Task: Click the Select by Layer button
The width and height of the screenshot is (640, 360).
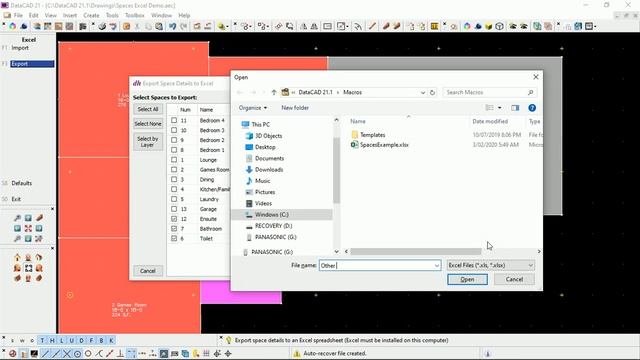Action: coord(148,142)
